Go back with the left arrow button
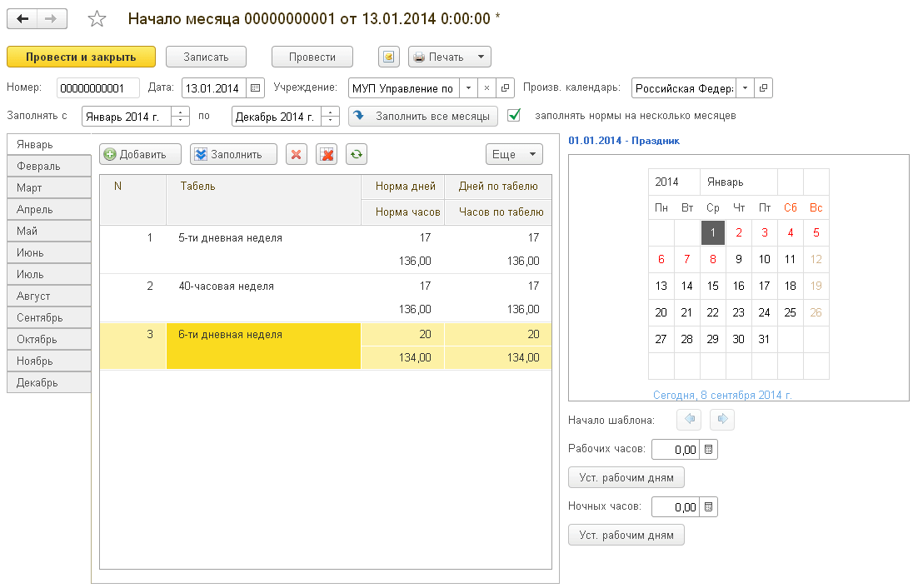This screenshot has height=588, width=918. (22, 18)
